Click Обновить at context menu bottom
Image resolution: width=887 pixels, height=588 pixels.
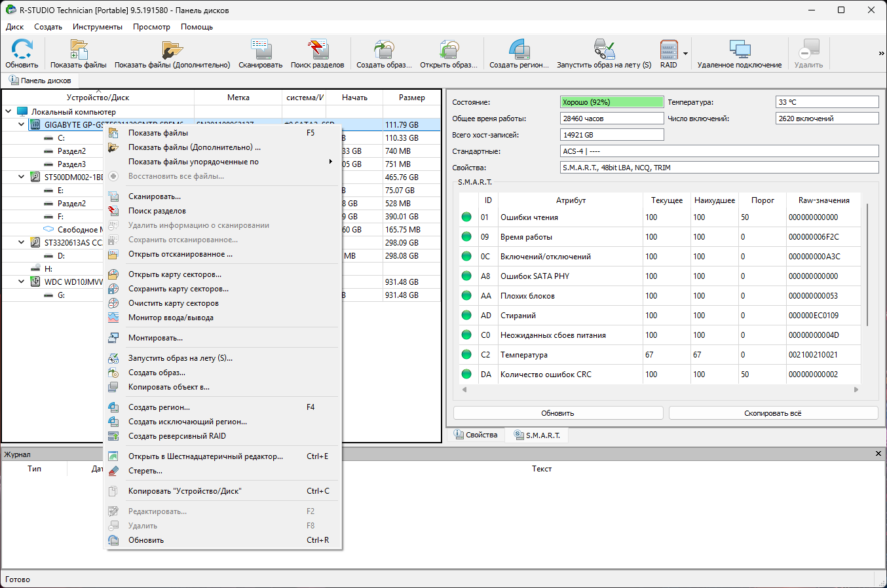223,540
